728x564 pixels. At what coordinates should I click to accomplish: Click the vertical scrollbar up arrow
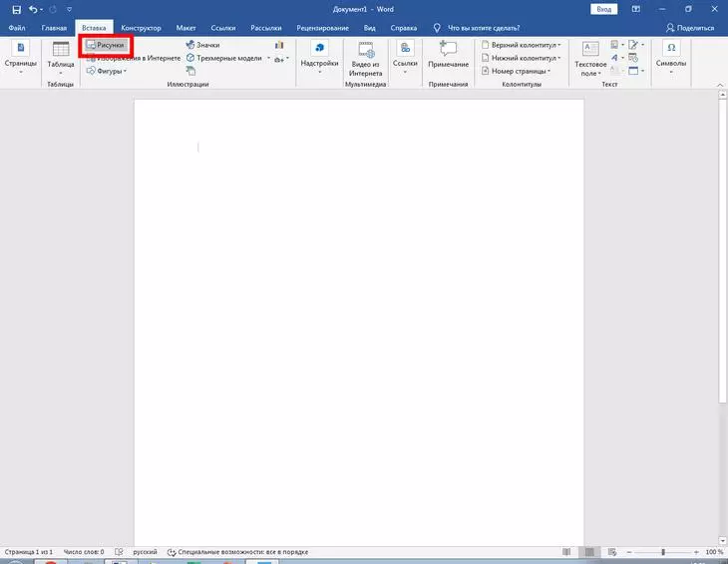coord(722,94)
